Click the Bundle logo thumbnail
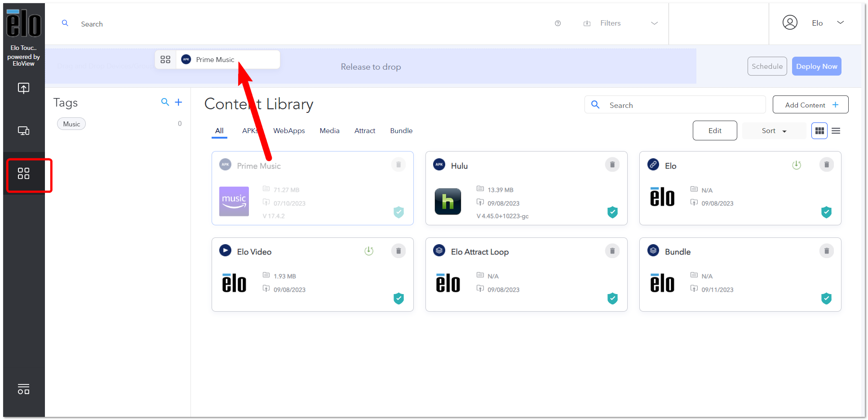Image resolution: width=868 pixels, height=420 pixels. 662,283
